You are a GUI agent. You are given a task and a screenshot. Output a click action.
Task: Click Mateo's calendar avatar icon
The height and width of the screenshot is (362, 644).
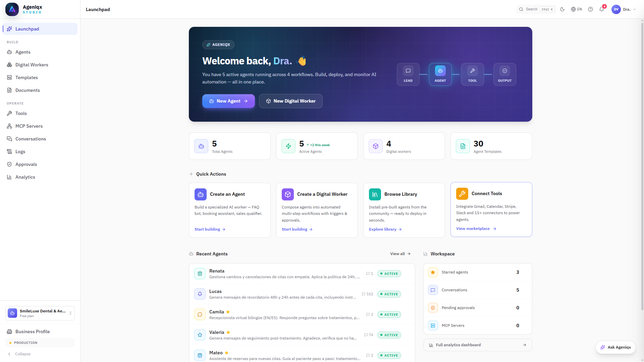pyautogui.click(x=200, y=356)
